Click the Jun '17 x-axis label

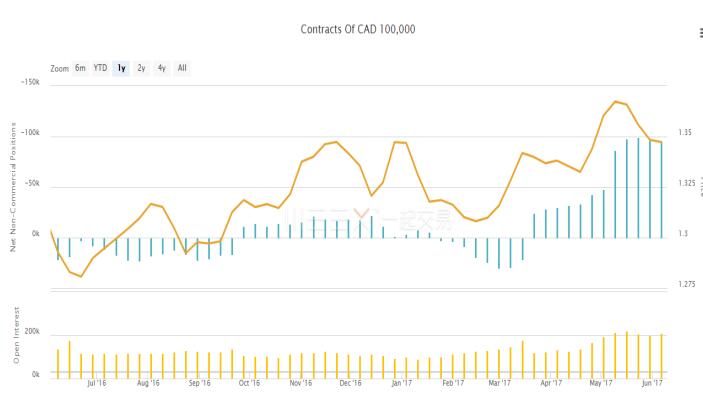point(651,383)
